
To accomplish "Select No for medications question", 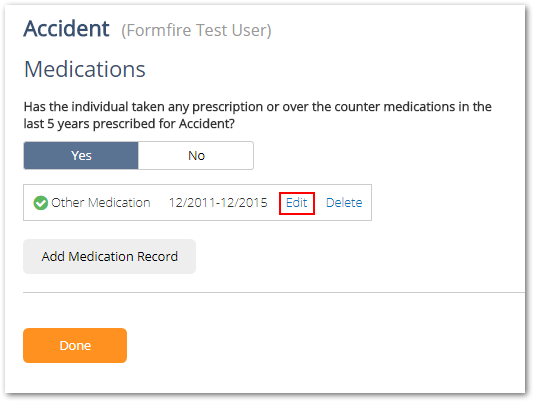I will tap(196, 156).
